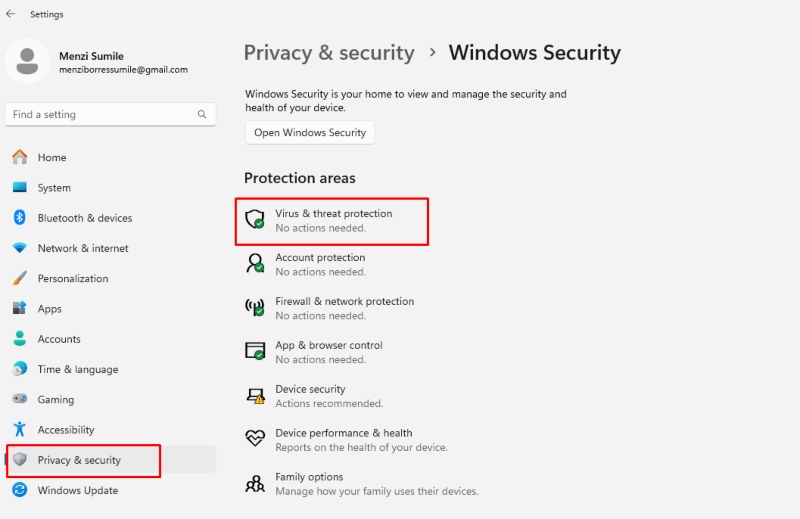Viewport: 800px width, 519px height.
Task: Click the Privacy & security breadcrumb
Action: [329, 53]
